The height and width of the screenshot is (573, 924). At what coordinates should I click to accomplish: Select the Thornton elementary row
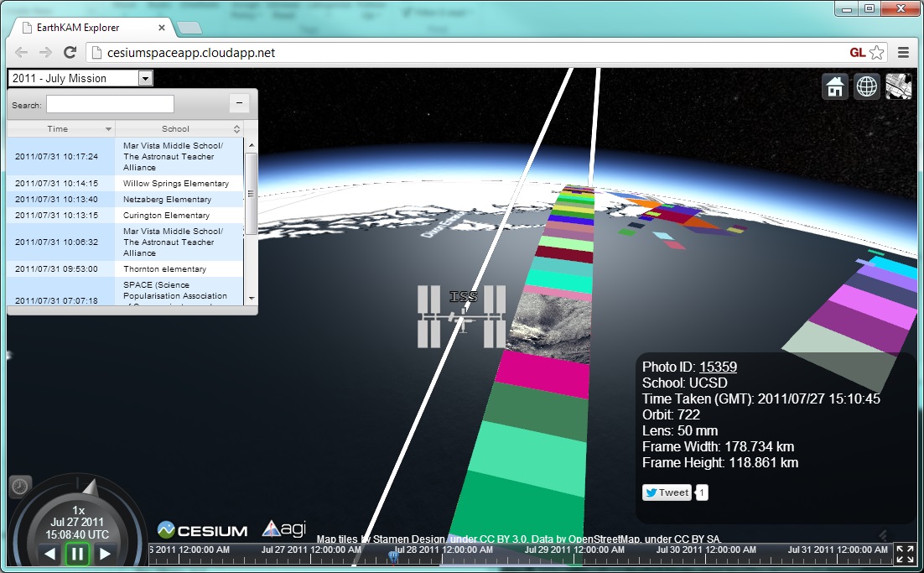click(x=125, y=268)
